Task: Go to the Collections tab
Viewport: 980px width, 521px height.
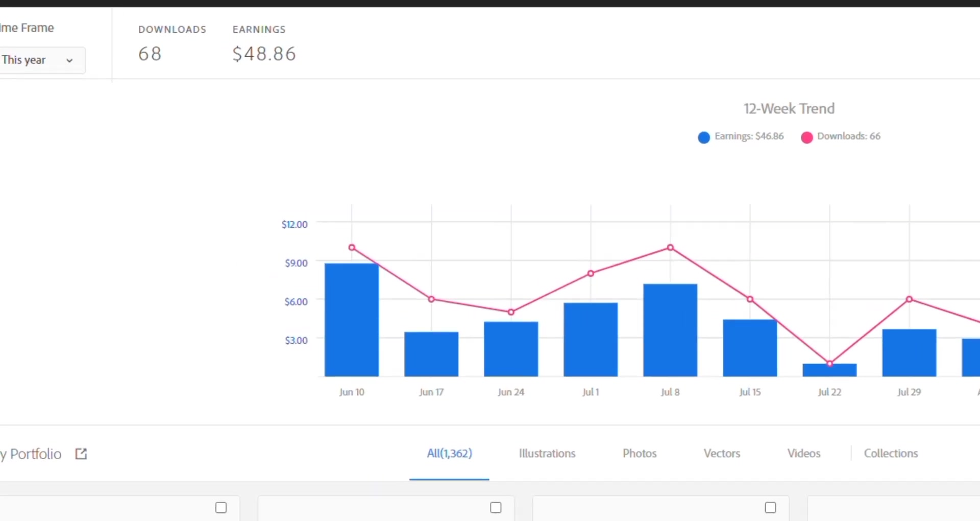Action: click(x=891, y=454)
